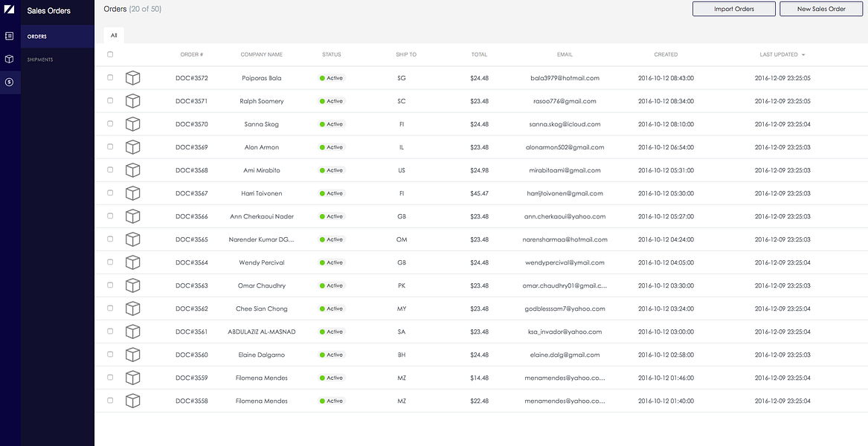This screenshot has height=446, width=868.
Task: Click the New Sales Order button
Action: click(x=821, y=9)
